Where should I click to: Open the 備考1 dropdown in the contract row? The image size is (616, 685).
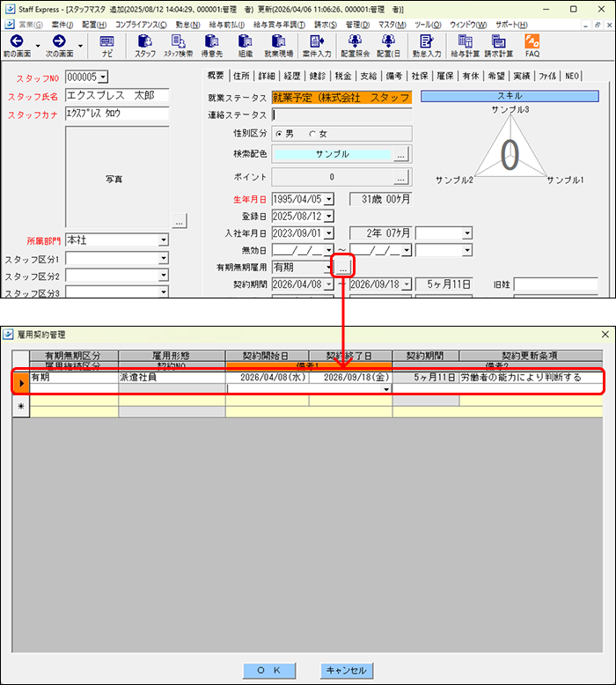(386, 389)
